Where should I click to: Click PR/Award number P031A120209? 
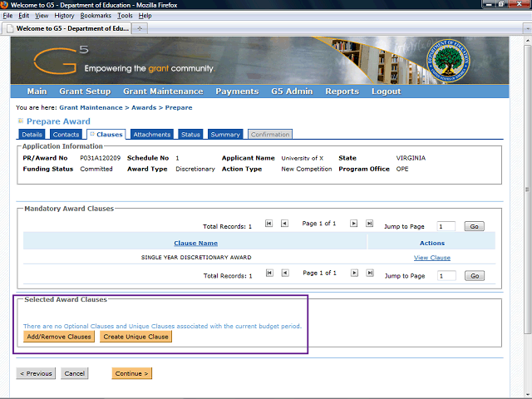pyautogui.click(x=100, y=158)
